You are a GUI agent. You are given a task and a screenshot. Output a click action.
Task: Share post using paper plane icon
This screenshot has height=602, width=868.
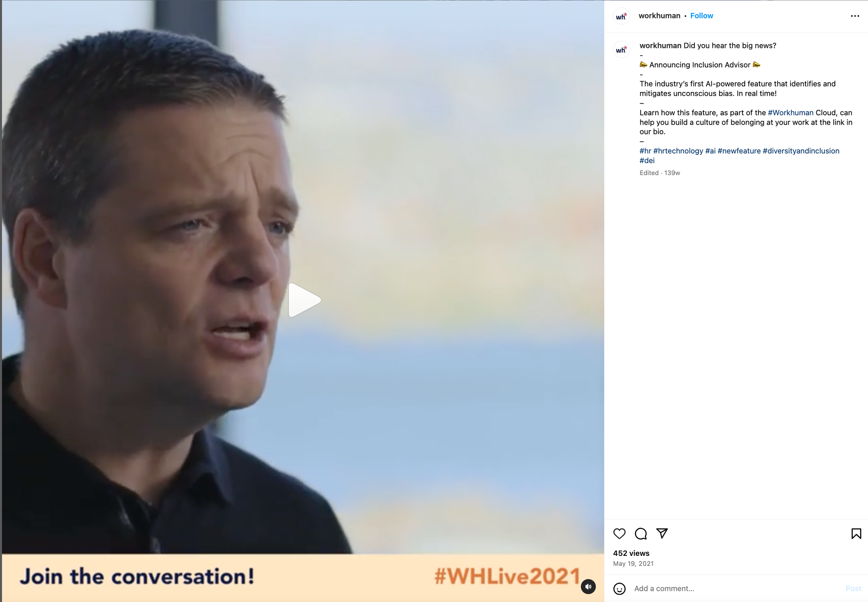662,533
